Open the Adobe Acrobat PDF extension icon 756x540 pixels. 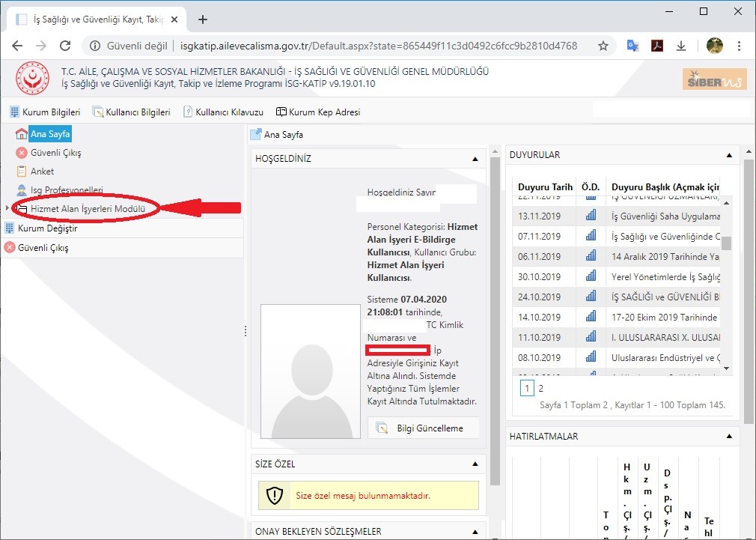coord(656,46)
